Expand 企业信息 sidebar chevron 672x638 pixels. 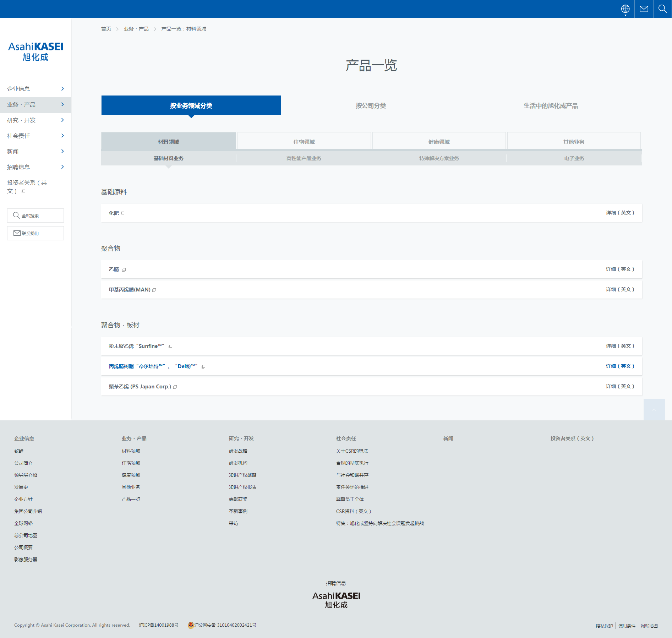(x=62, y=89)
